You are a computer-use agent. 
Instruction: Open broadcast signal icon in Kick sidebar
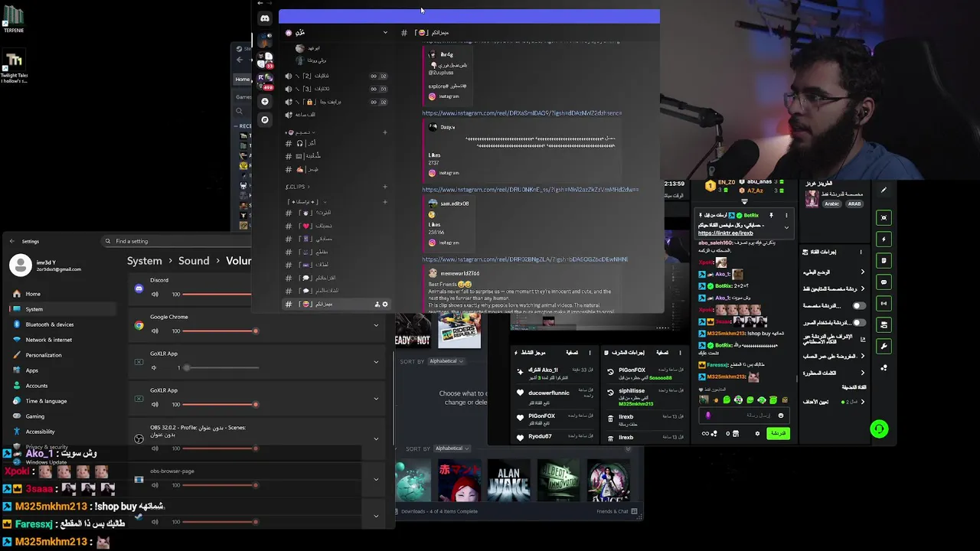pyautogui.click(x=884, y=303)
